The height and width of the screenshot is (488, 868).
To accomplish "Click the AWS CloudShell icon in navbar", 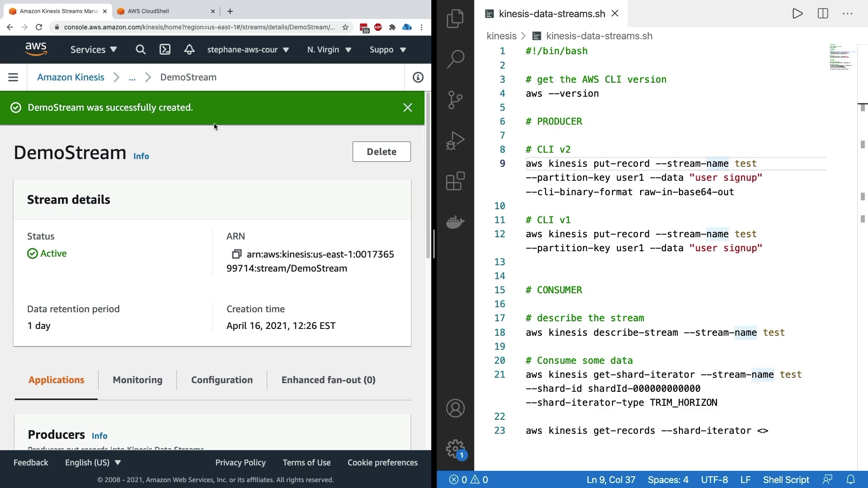I will [165, 50].
